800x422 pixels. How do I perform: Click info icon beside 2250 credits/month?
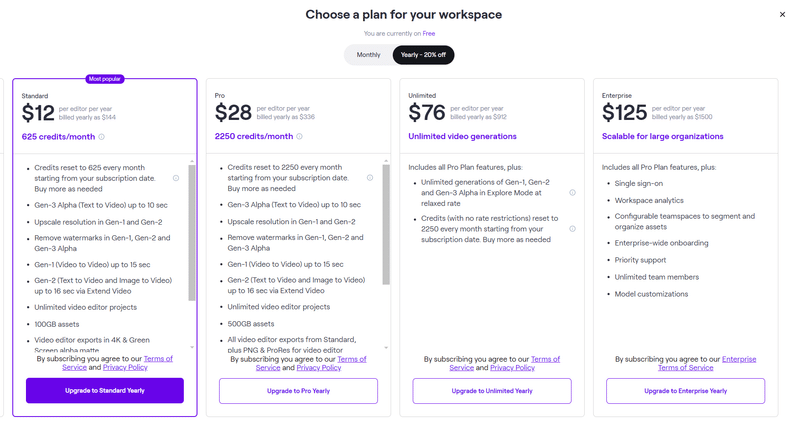300,137
